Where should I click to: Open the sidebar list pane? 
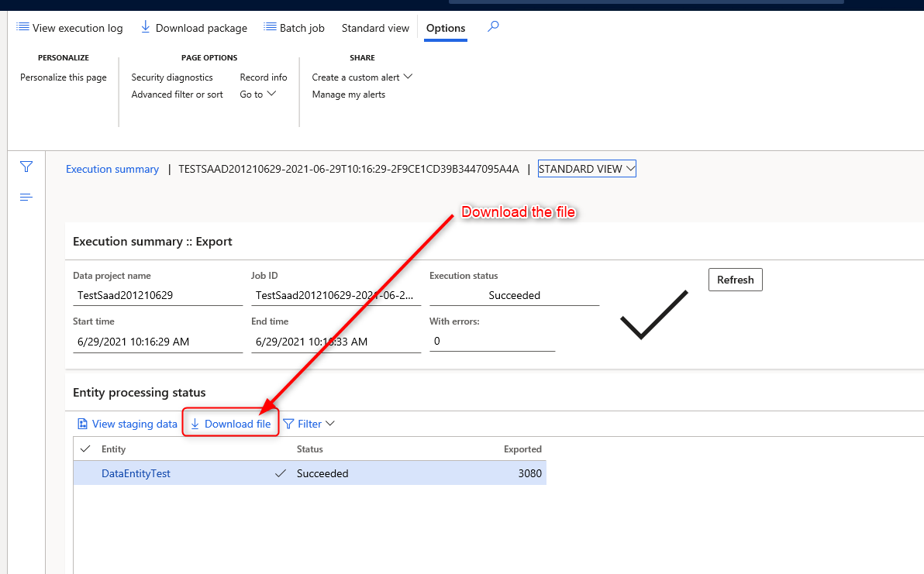pos(26,197)
